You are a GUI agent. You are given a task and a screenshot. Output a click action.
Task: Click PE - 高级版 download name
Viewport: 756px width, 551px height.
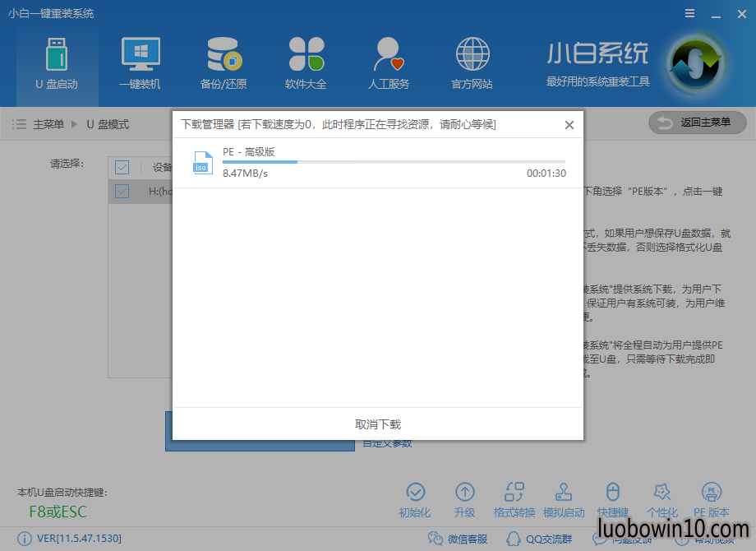[x=248, y=152]
